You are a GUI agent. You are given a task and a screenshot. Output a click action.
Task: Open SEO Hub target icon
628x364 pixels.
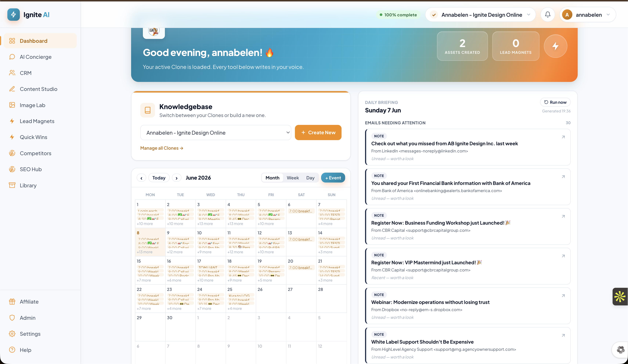pos(12,169)
